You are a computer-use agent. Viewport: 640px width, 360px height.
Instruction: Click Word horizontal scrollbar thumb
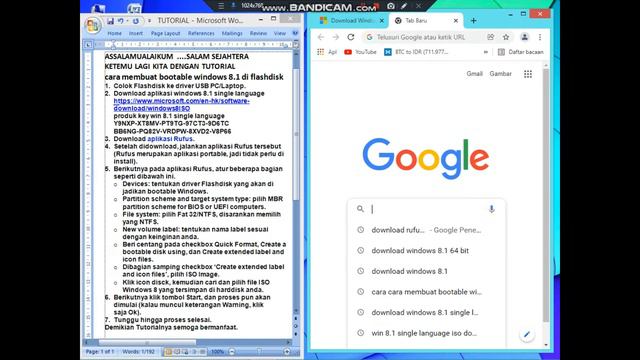point(147,342)
